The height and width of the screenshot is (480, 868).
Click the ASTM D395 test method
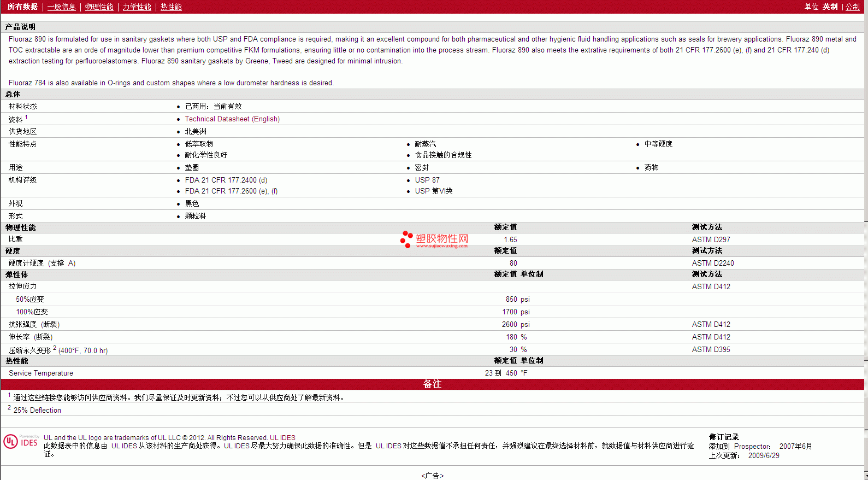pos(711,349)
